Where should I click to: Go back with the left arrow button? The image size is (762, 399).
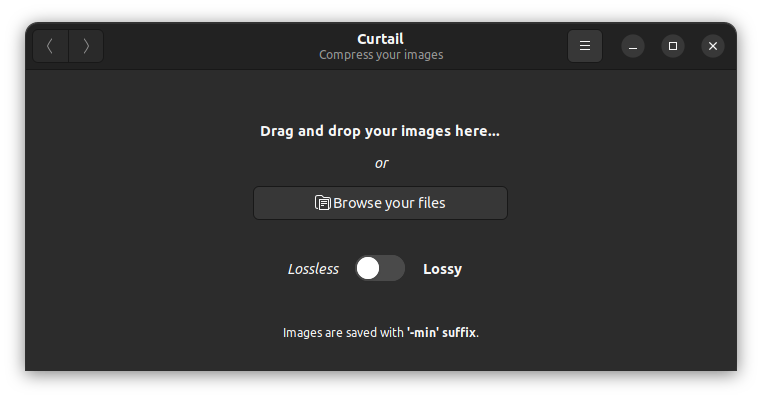point(51,46)
